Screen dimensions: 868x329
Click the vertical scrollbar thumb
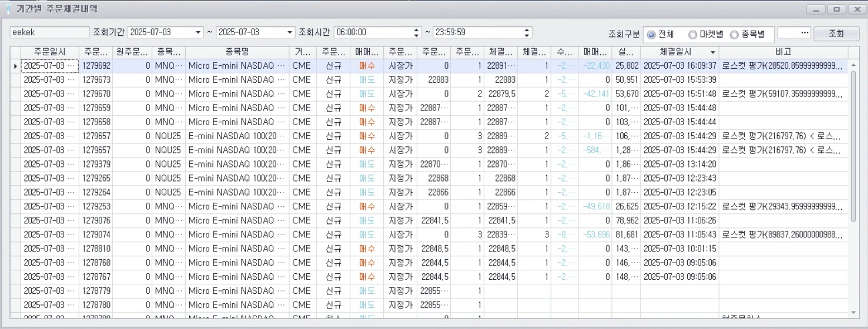(853, 146)
